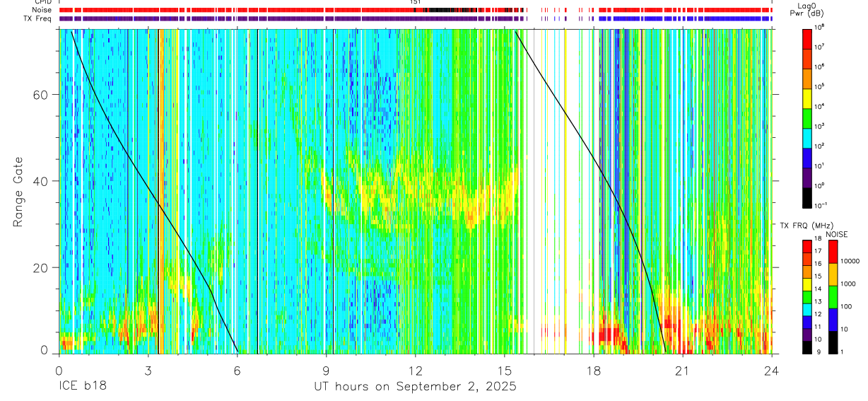Screen dimensions: 868x401
Task: Click the "18" label on the TX FRQ legend
Action: pyautogui.click(x=819, y=240)
